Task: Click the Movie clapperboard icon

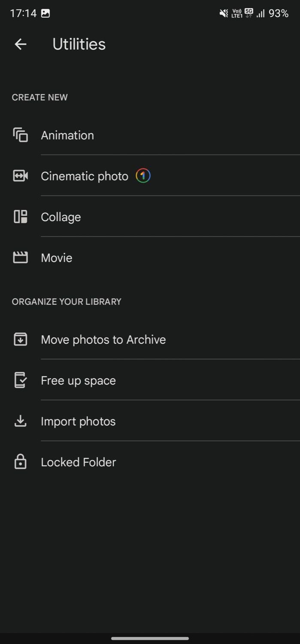Action: (20, 258)
